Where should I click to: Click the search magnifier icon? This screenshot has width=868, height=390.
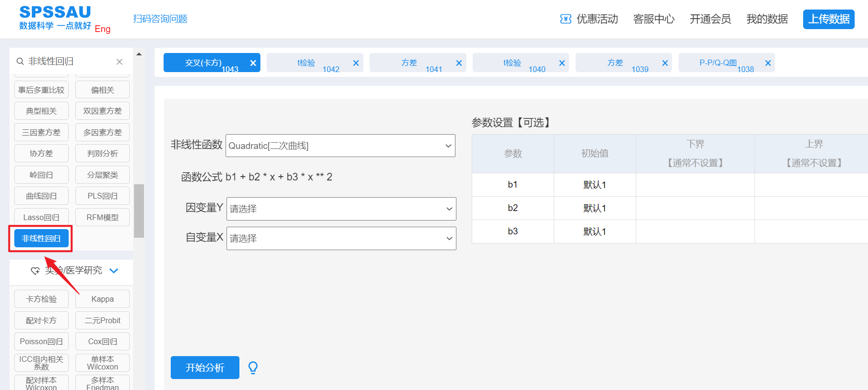pos(20,62)
